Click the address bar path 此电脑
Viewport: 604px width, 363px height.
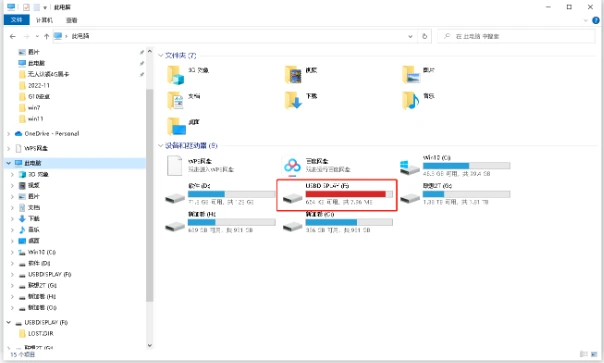tap(80, 36)
